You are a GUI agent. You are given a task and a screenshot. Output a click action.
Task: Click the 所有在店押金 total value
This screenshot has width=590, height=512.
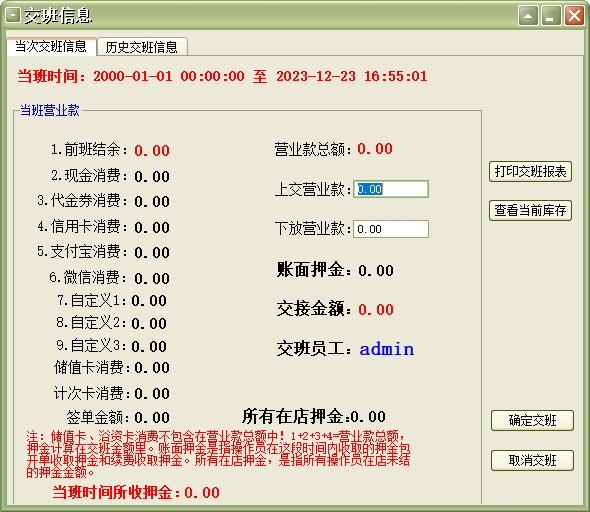coord(368,416)
